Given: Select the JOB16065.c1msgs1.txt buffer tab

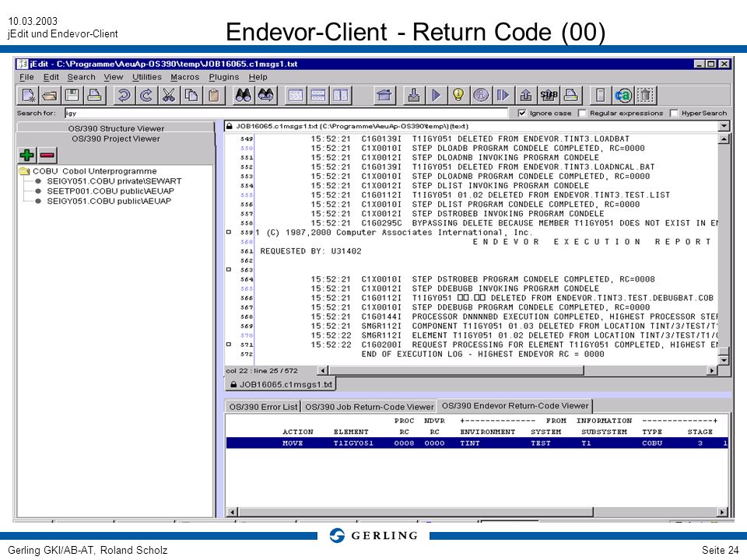Looking at the screenshot, I should [281, 384].
